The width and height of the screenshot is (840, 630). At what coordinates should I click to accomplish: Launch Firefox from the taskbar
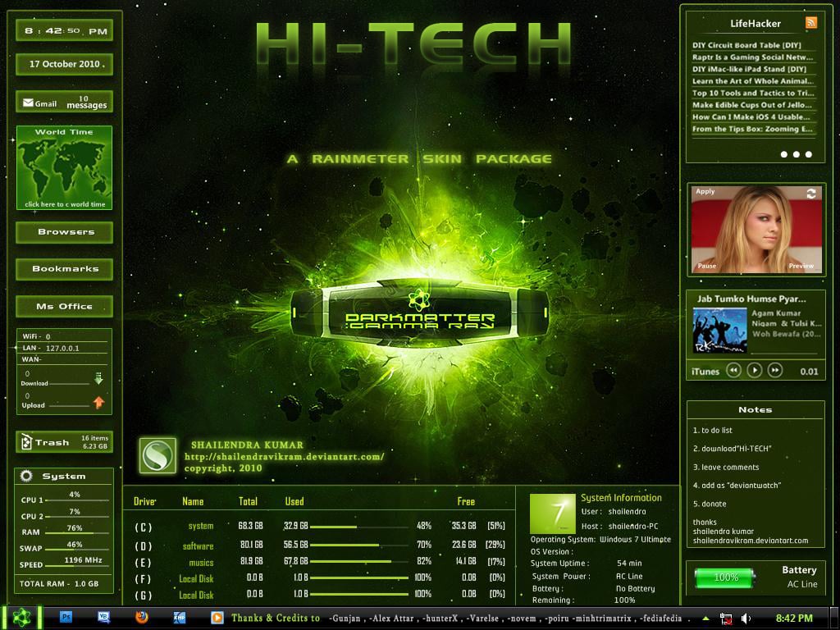pos(142,617)
